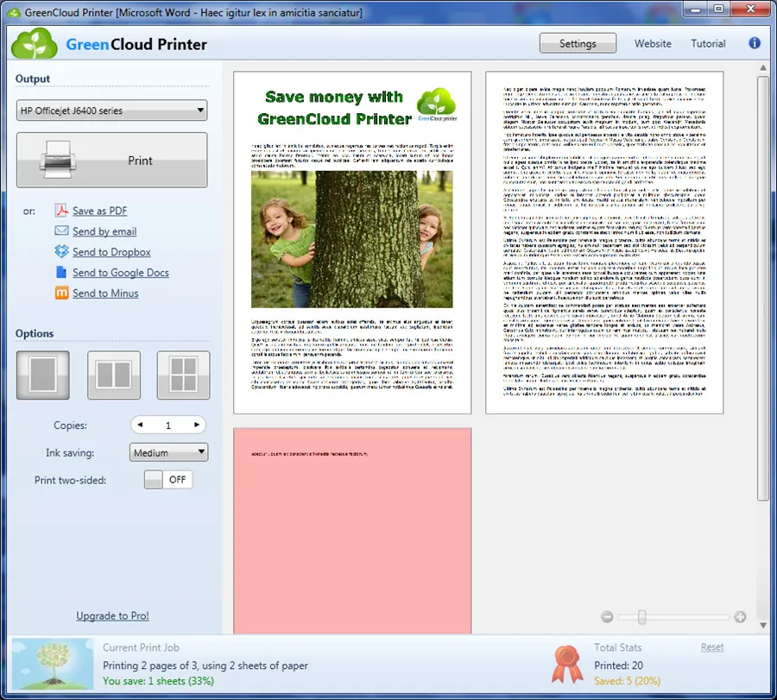The image size is (777, 700).
Task: Open the Settings tab
Action: pyautogui.click(x=578, y=42)
